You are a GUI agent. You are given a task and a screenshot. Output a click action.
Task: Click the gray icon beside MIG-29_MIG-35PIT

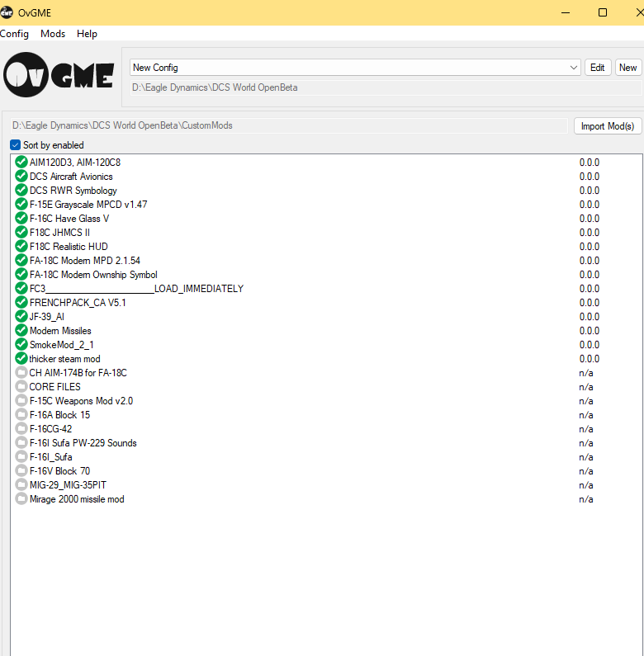tap(21, 484)
